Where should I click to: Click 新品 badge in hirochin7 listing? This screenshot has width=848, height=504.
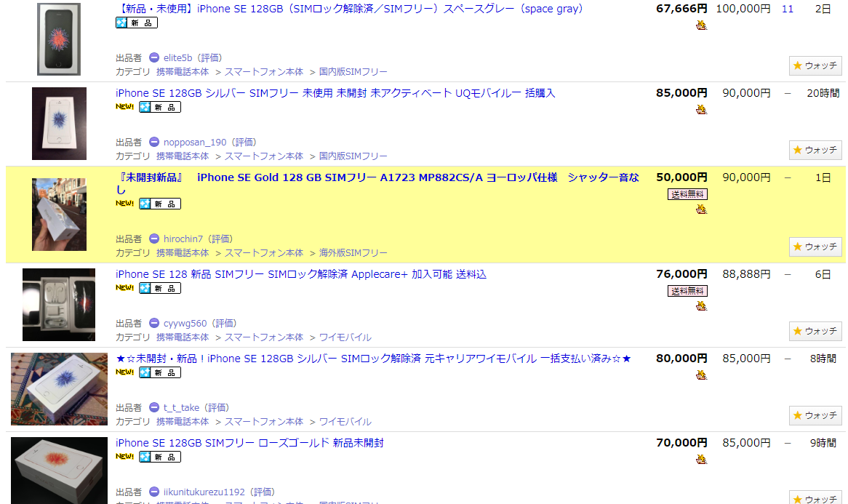[x=160, y=204]
